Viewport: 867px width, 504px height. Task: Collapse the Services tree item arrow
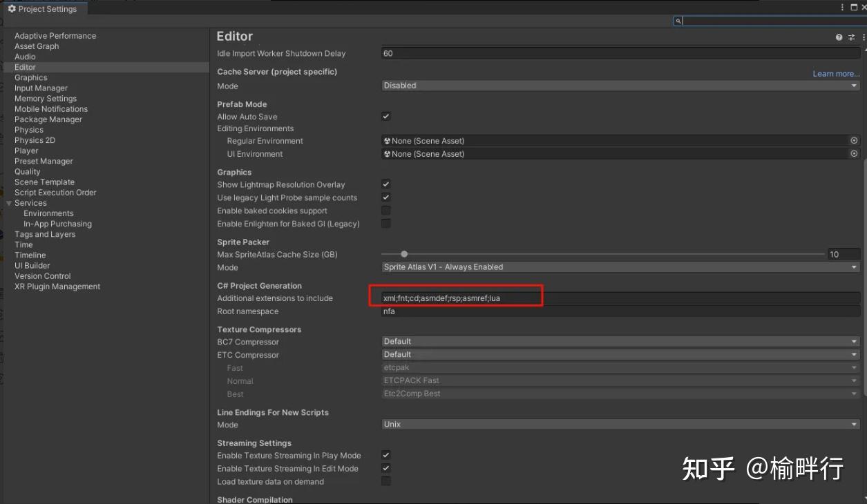9,203
